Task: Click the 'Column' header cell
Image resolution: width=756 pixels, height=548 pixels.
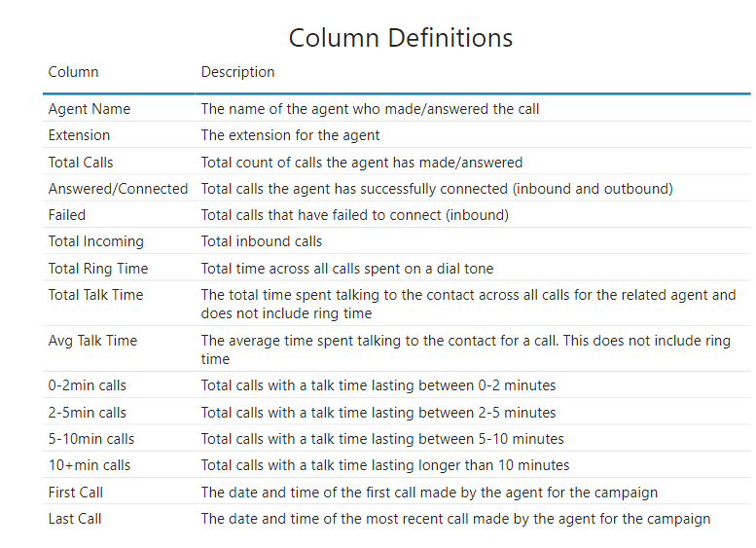Action: (73, 72)
